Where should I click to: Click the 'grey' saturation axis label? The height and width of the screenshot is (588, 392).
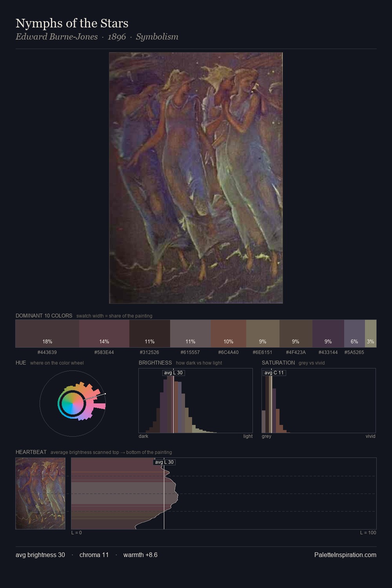click(267, 436)
